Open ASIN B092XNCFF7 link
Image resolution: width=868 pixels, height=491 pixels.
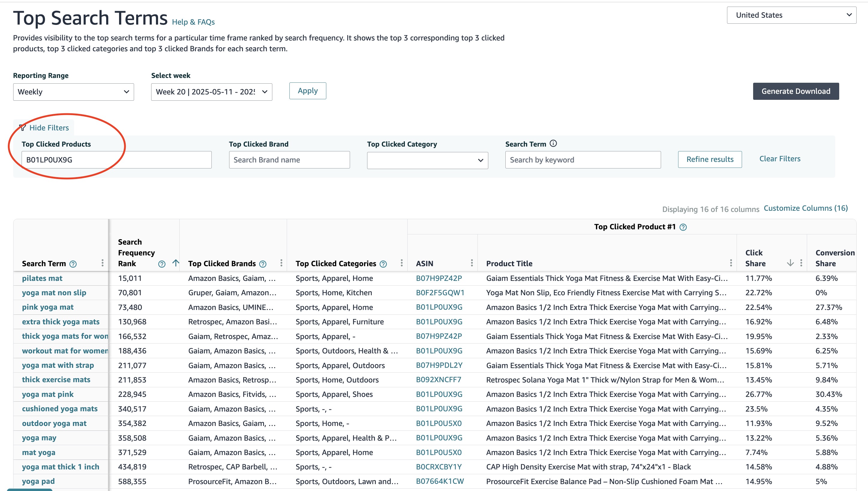point(438,380)
